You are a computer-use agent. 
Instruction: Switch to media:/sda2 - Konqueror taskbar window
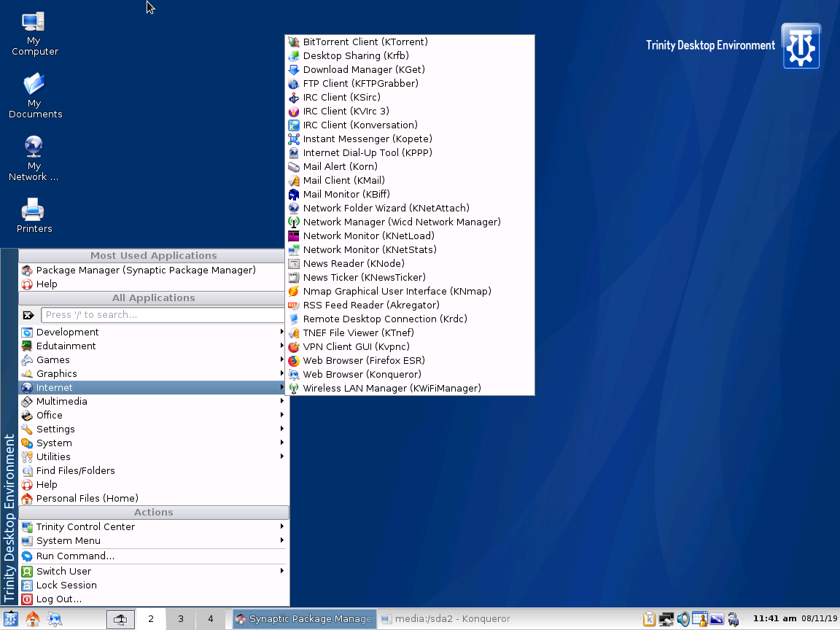[x=448, y=619]
